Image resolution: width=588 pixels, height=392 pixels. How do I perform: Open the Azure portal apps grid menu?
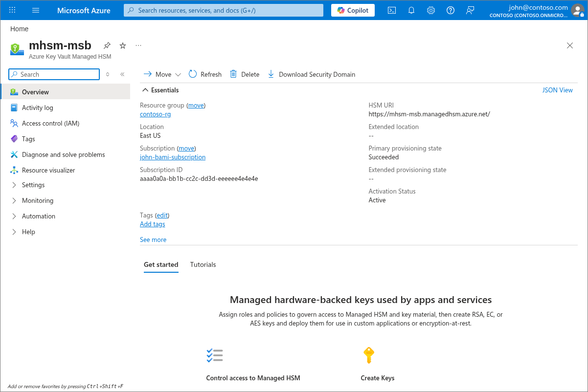[12, 10]
